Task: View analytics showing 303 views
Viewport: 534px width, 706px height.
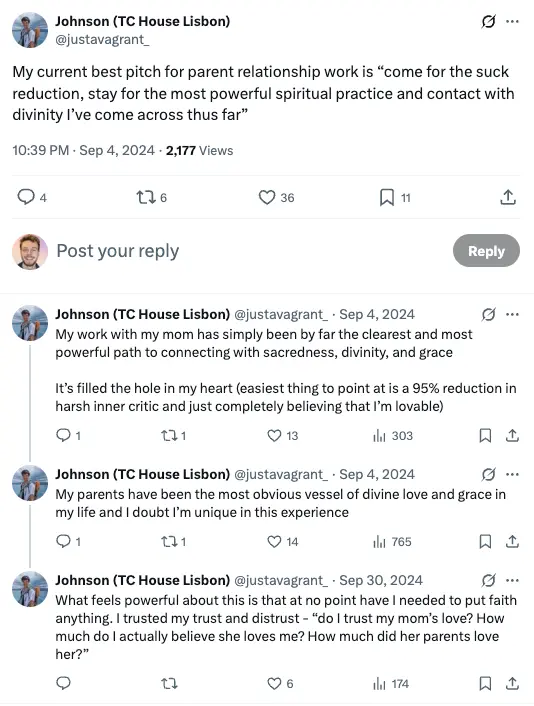Action: coord(393,435)
